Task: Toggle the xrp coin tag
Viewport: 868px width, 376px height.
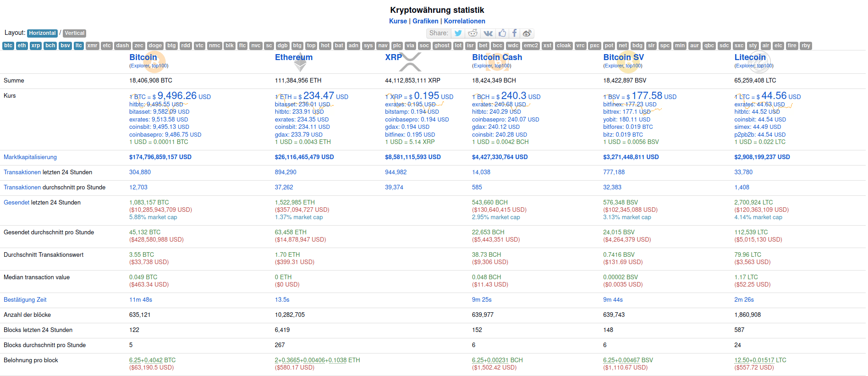Action: (36, 46)
